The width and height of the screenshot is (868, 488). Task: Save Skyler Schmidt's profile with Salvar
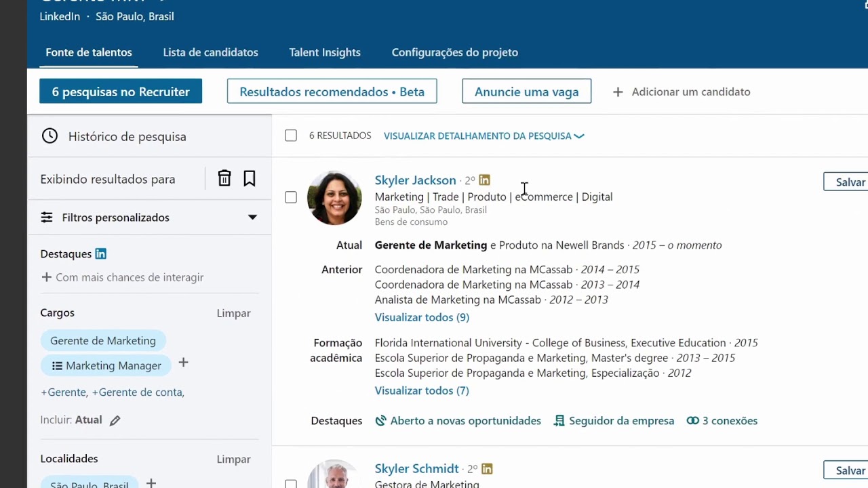tap(846, 470)
